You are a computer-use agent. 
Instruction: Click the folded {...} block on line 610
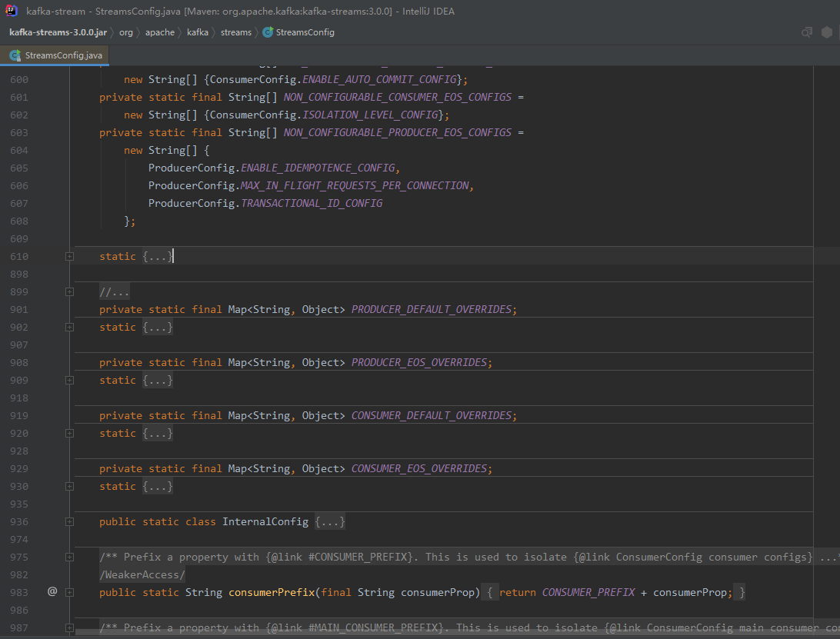[158, 257]
